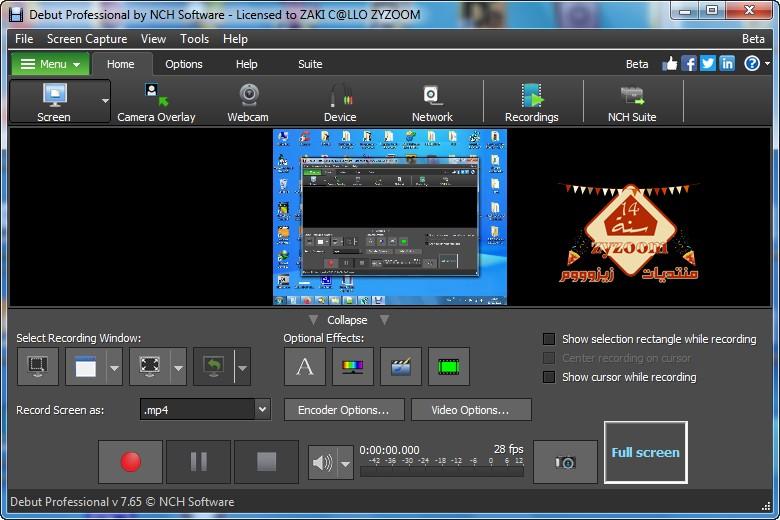
Task: Enable Show cursor while recording
Action: click(549, 377)
